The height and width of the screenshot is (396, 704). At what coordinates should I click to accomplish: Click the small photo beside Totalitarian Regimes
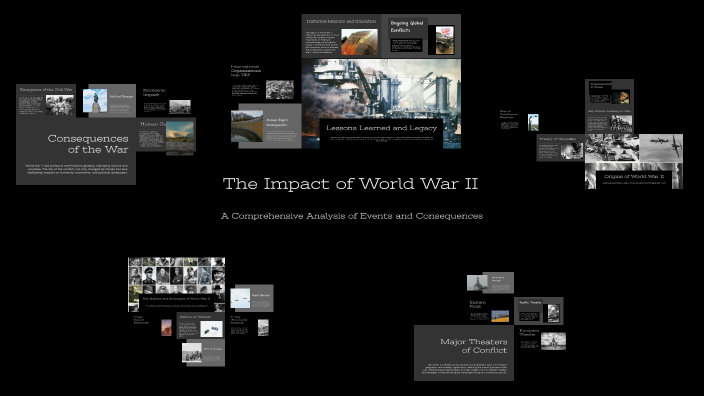click(x=533, y=123)
